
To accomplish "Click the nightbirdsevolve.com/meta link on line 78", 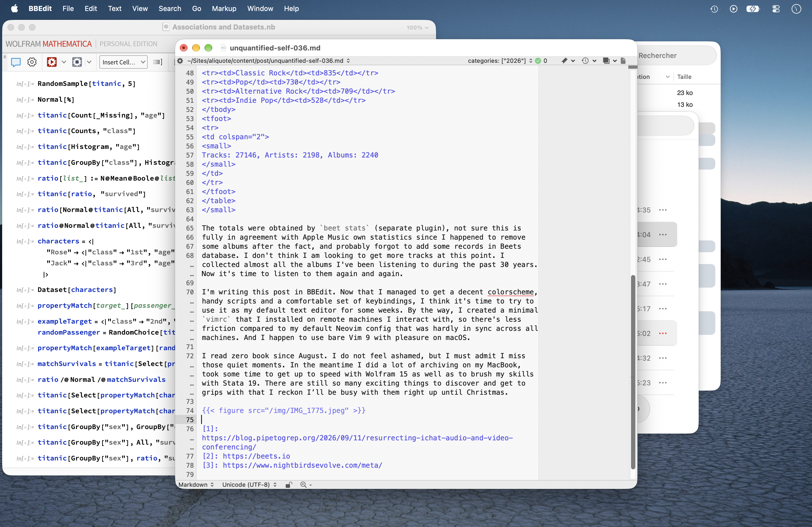I will coord(302,465).
